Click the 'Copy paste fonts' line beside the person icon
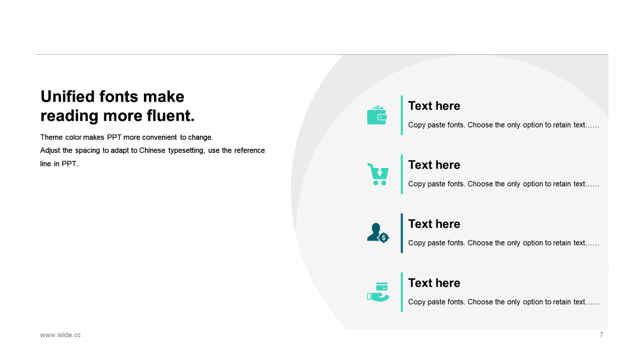Screen dimensions: 644x362 (504, 243)
